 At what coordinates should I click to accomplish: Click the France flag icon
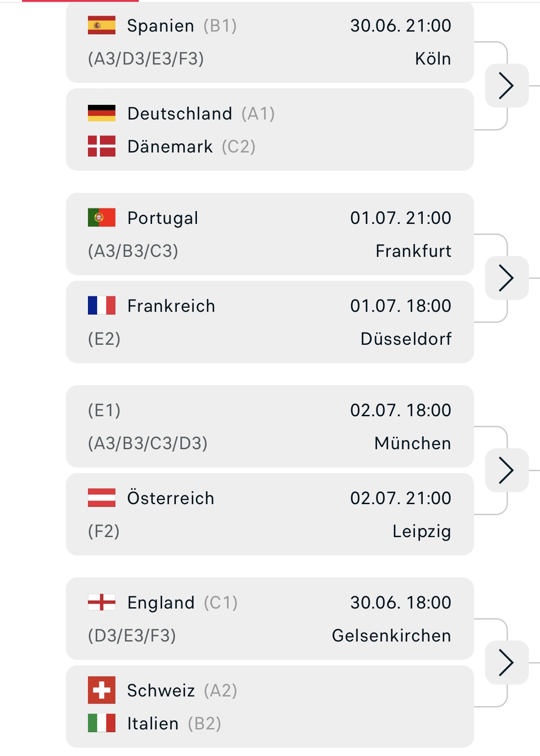(x=101, y=305)
